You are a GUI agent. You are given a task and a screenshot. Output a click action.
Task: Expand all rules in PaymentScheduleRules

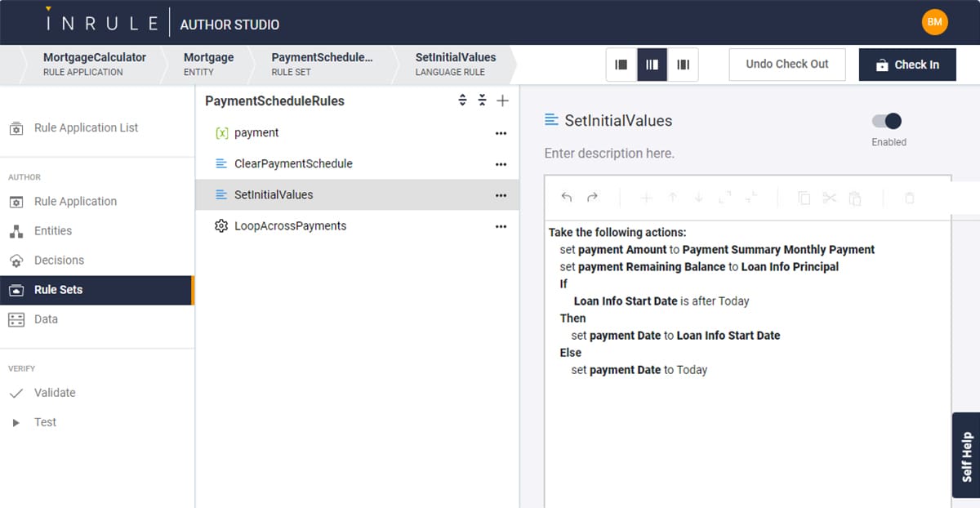[x=462, y=100]
